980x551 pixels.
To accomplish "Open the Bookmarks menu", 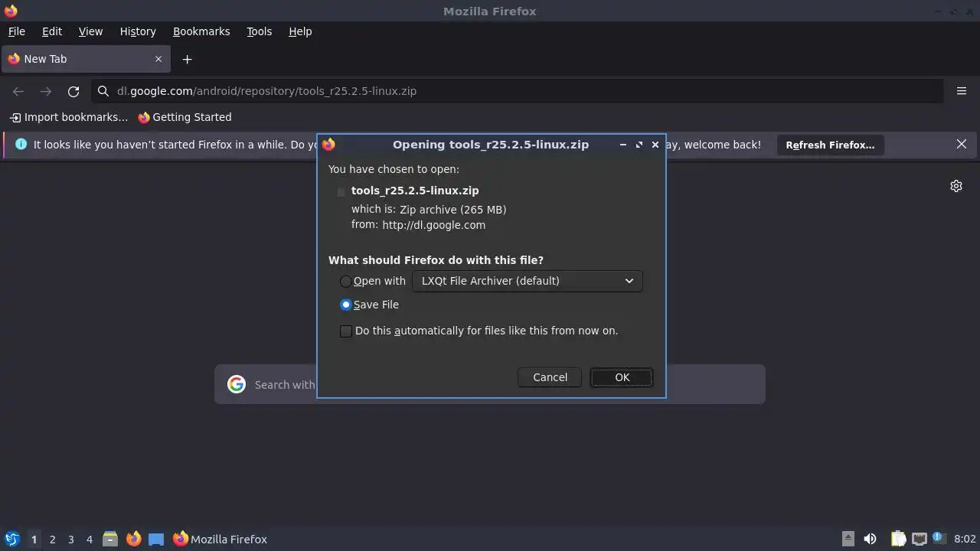I will click(201, 31).
